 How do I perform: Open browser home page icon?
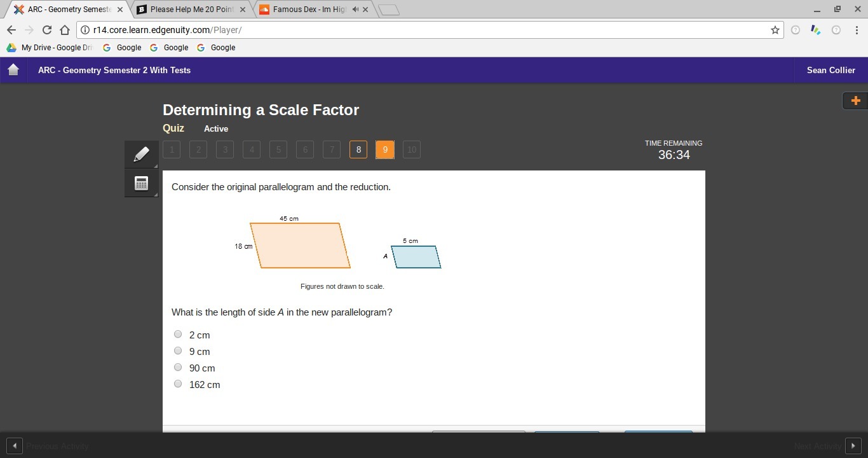[65, 30]
